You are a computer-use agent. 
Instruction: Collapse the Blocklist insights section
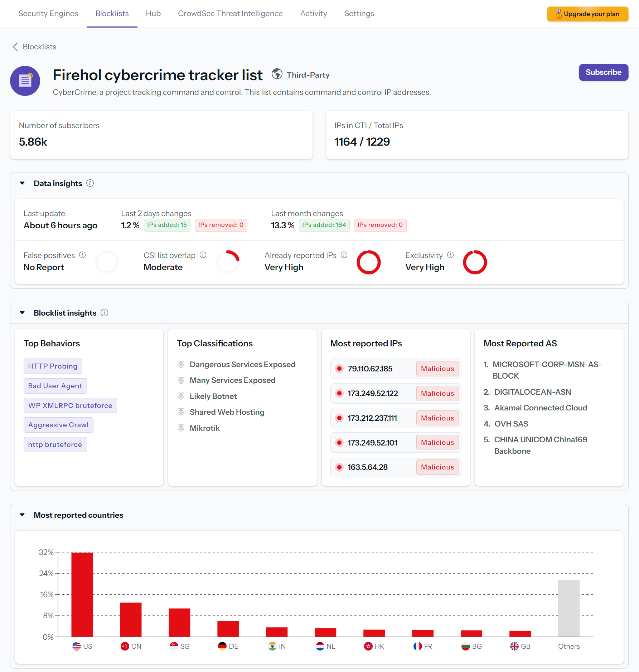(x=22, y=313)
